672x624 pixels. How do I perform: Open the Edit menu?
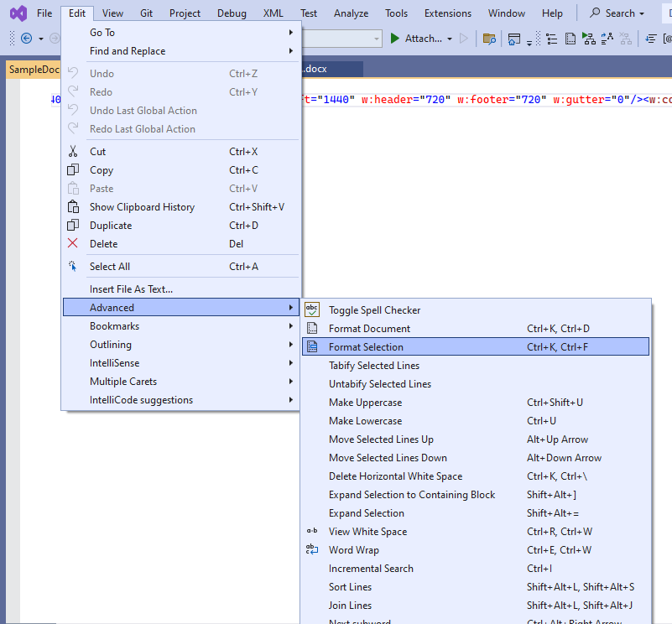(x=76, y=13)
